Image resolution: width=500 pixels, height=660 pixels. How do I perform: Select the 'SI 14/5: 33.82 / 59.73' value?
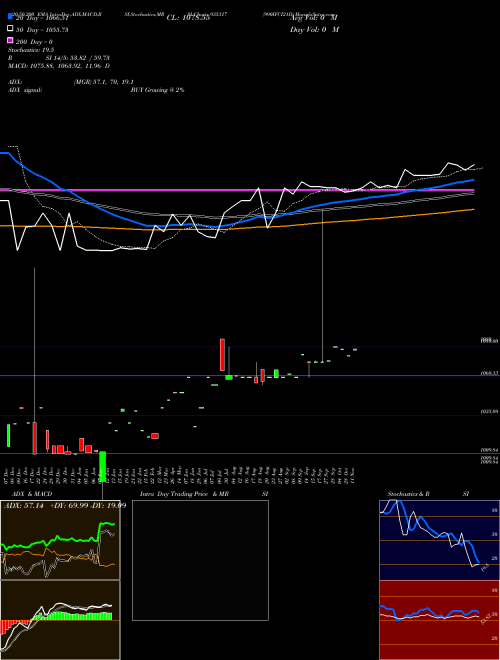click(x=77, y=58)
